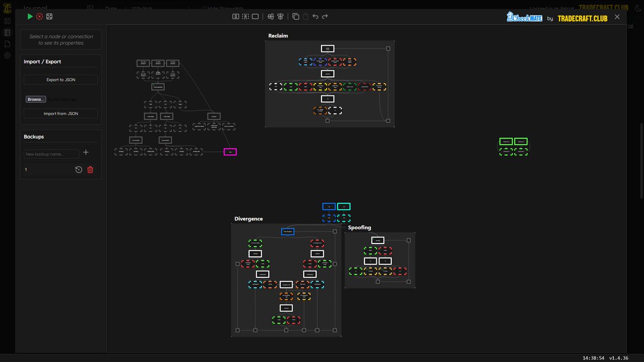Select the solid blue node above Divergence group
This screenshot has height=362, width=644.
coord(329,206)
